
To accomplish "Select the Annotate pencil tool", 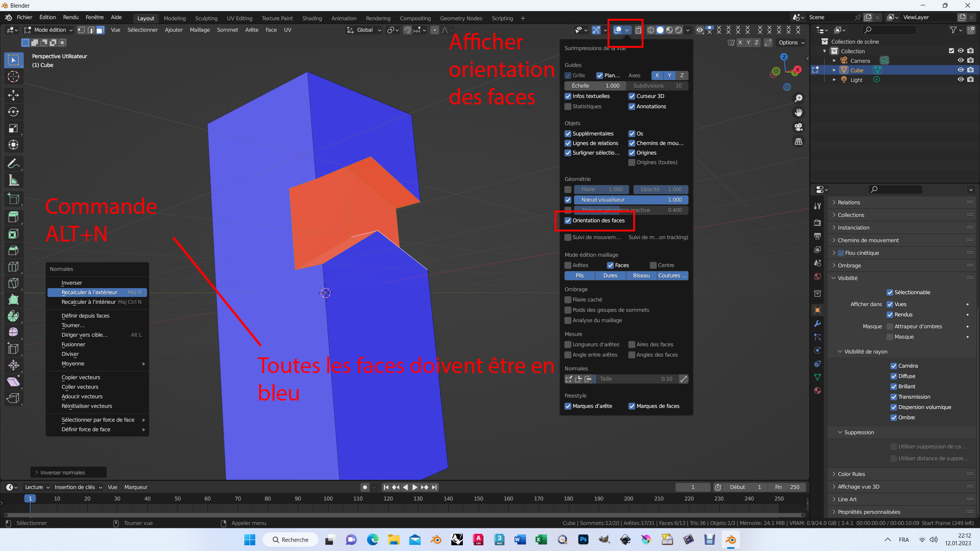I will 13,164.
